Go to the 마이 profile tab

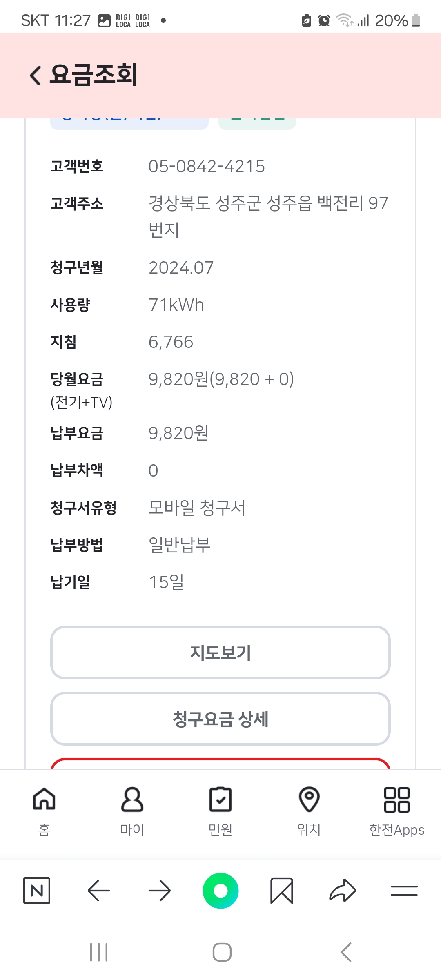132,810
